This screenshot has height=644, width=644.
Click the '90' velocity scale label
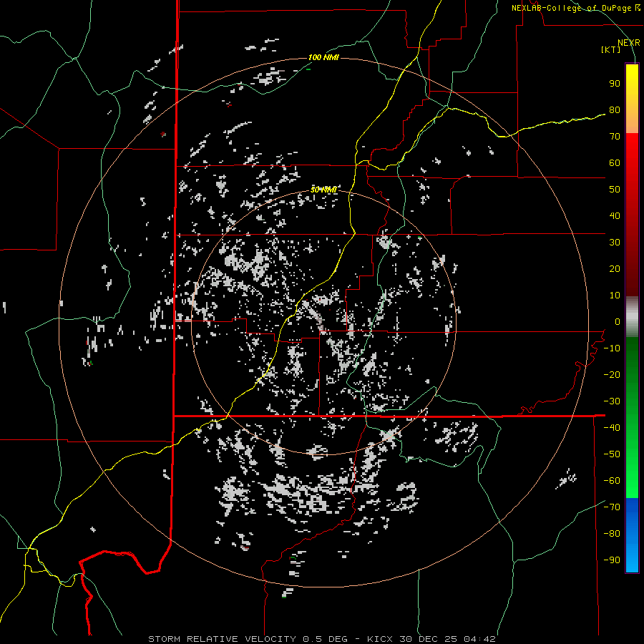615,84
